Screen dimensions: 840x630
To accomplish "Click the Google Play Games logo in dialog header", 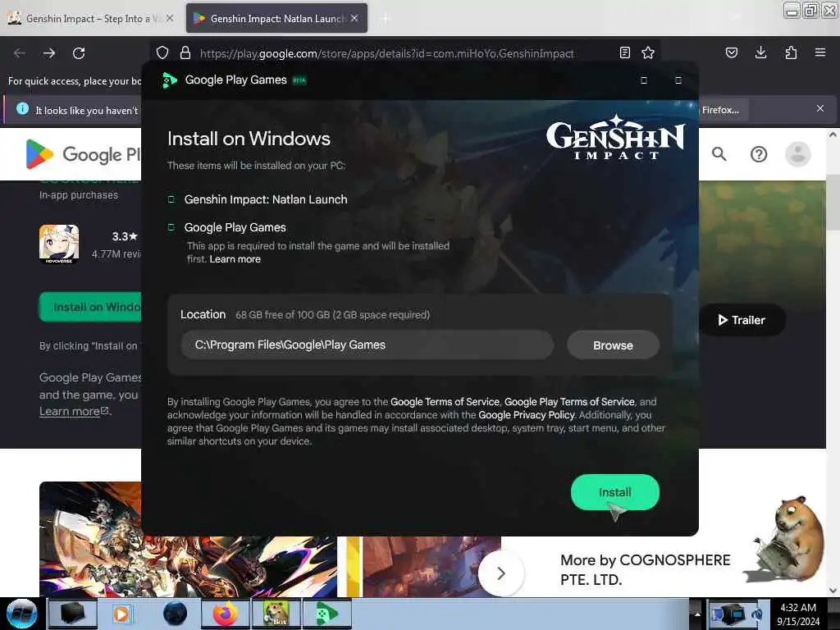I will click(x=169, y=80).
